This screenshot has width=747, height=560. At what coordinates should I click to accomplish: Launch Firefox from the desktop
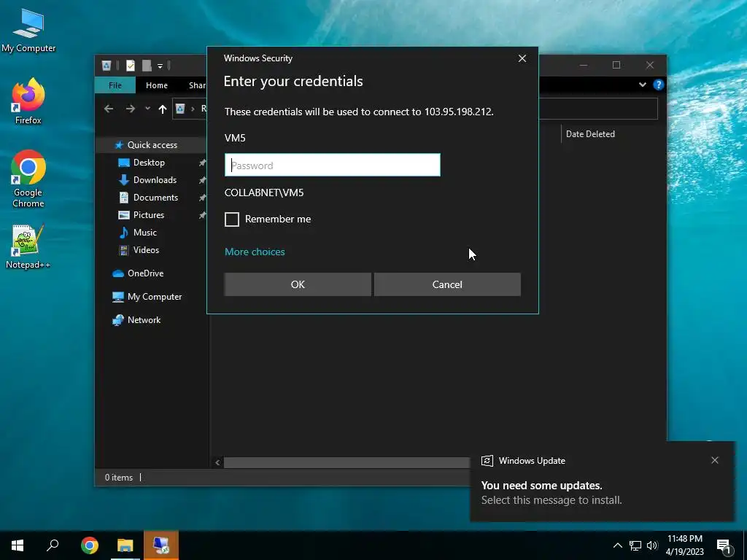(28, 101)
